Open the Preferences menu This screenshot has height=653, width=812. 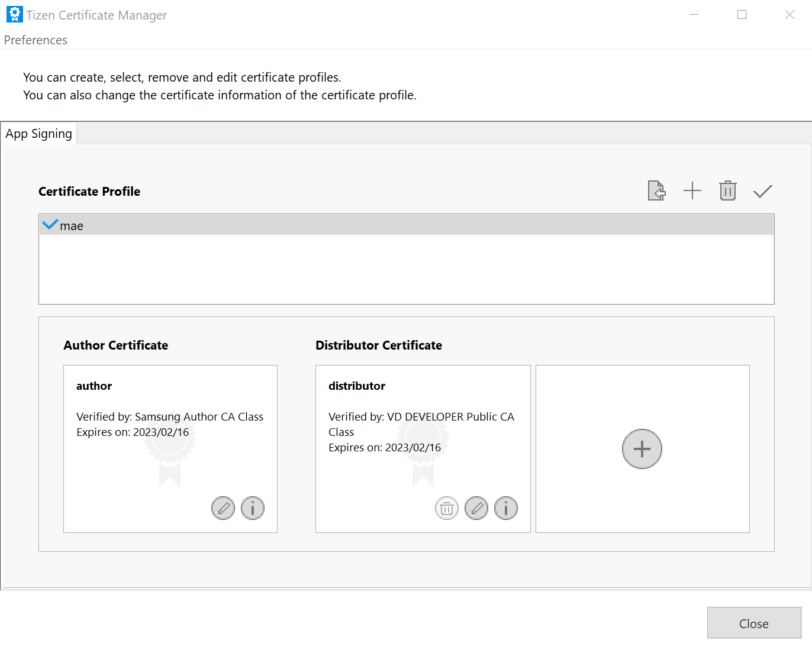(36, 40)
